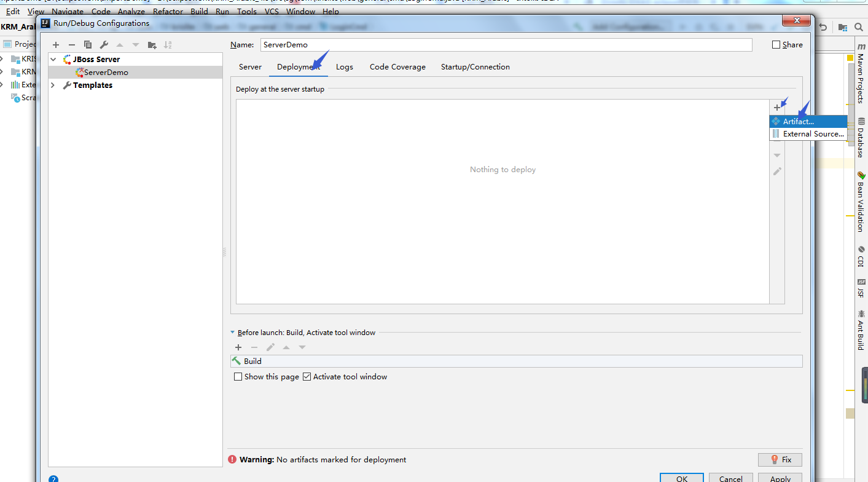Edit deployment item pencil icon
Screen dimensions: 868x482
(x=777, y=171)
